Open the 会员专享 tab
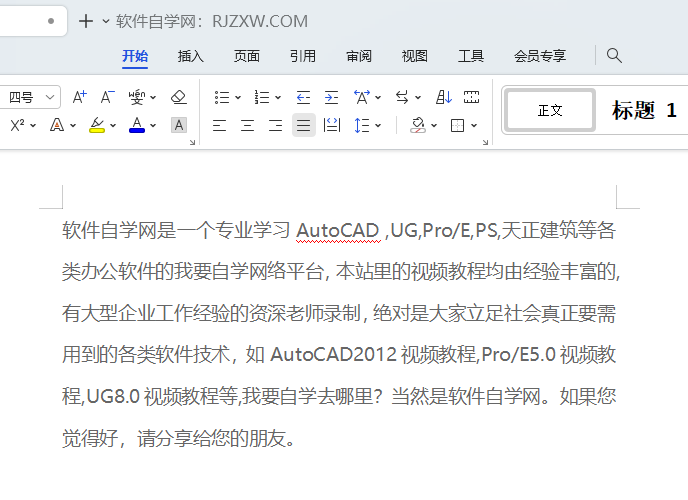Viewport: 688px width, 500px height. click(x=540, y=56)
